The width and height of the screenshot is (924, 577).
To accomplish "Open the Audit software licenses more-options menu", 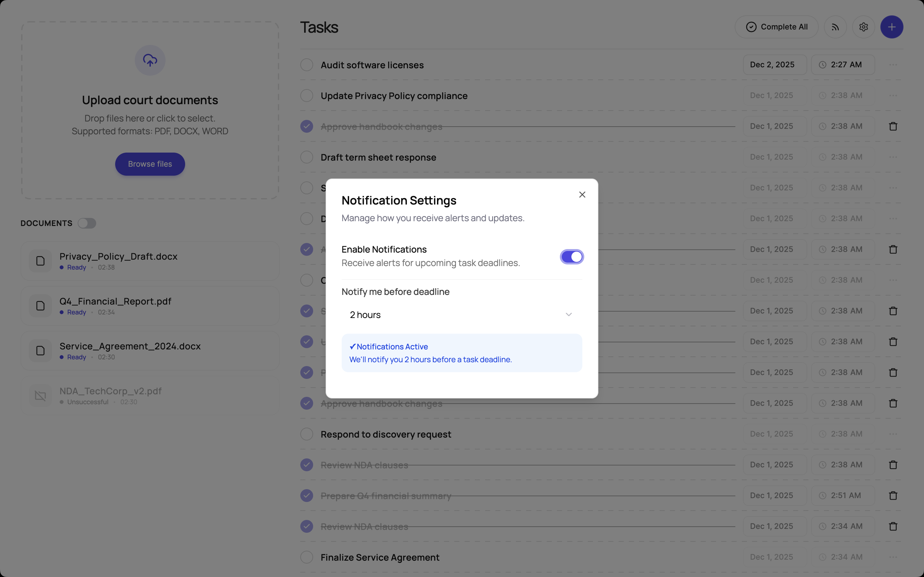I will pos(893,65).
